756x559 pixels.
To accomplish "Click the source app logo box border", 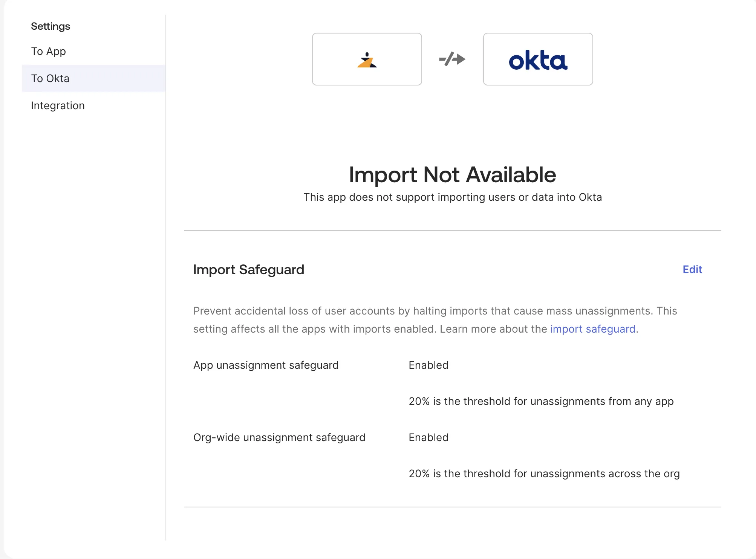I will [x=313, y=59].
